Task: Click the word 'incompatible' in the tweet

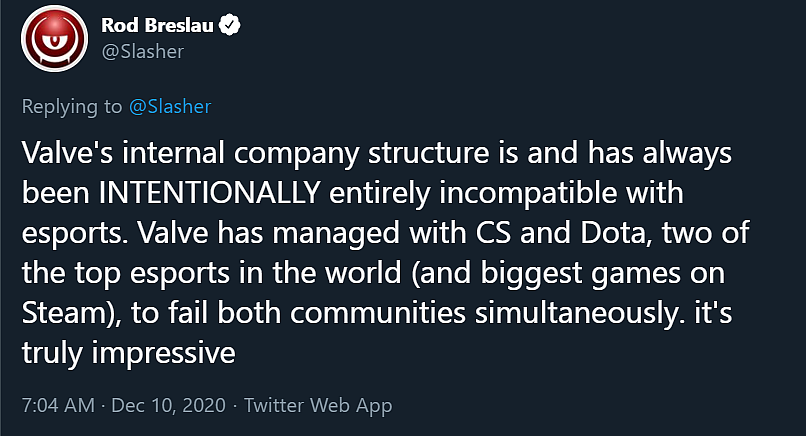Action: click(x=528, y=194)
